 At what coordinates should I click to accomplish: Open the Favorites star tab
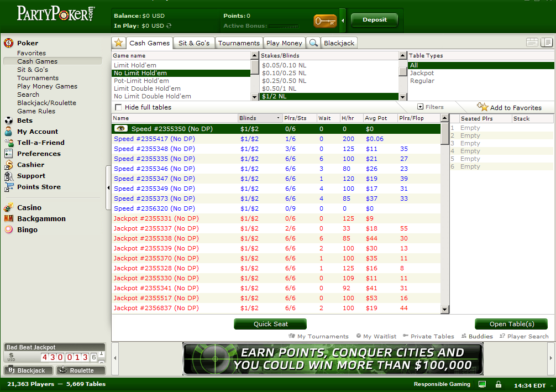(119, 43)
